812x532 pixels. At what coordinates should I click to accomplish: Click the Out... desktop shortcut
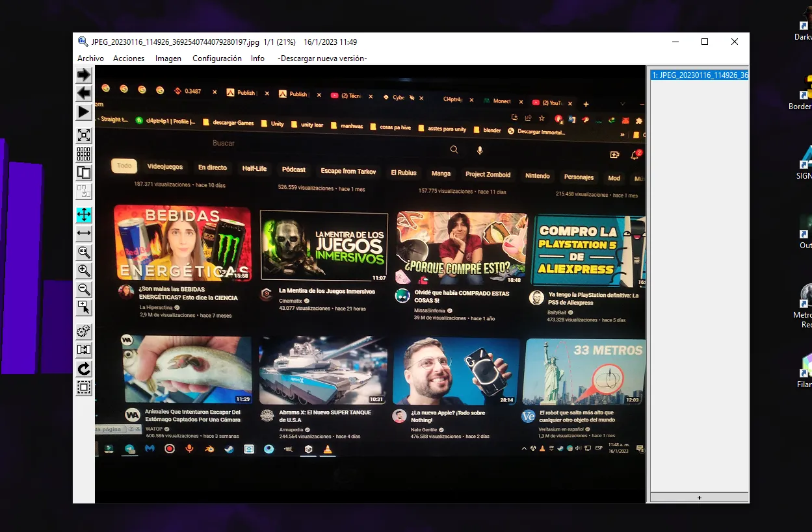(x=805, y=233)
